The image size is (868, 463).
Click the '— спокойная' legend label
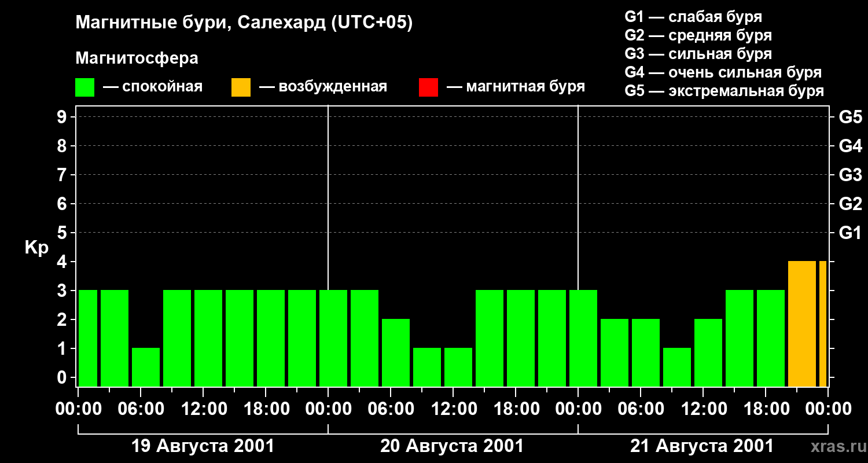(x=153, y=87)
